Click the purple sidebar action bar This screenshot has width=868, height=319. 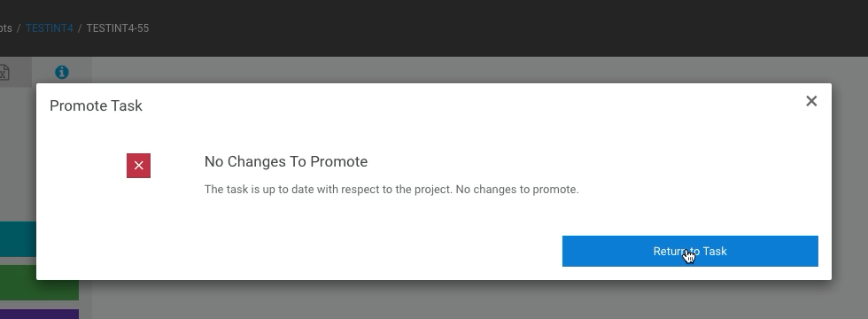click(39, 314)
